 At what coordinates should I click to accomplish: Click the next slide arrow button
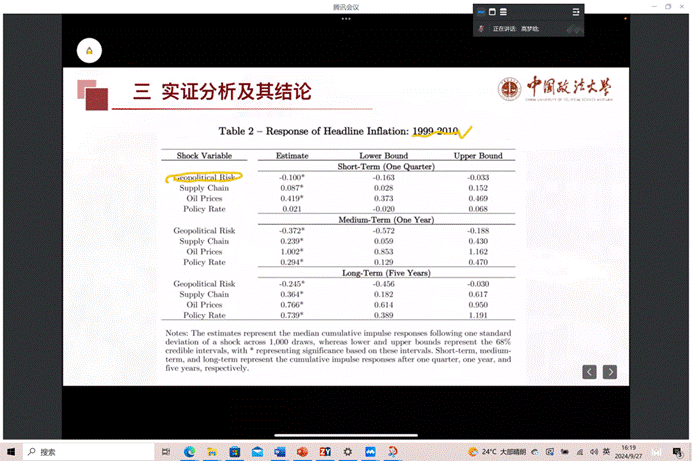(x=609, y=372)
